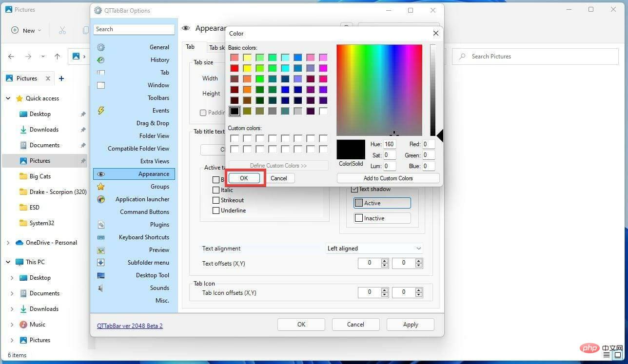Open the Folder View options page
The width and height of the screenshot is (628, 364).
[154, 136]
